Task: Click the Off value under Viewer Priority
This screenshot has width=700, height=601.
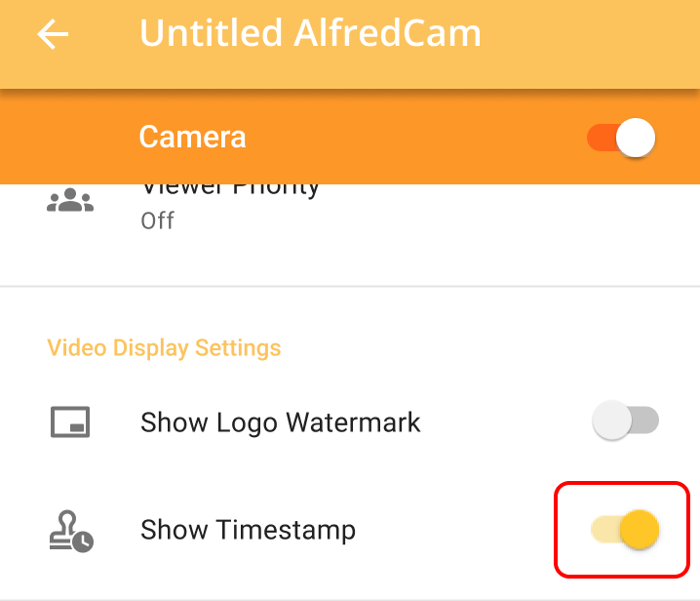Action: coord(157,220)
